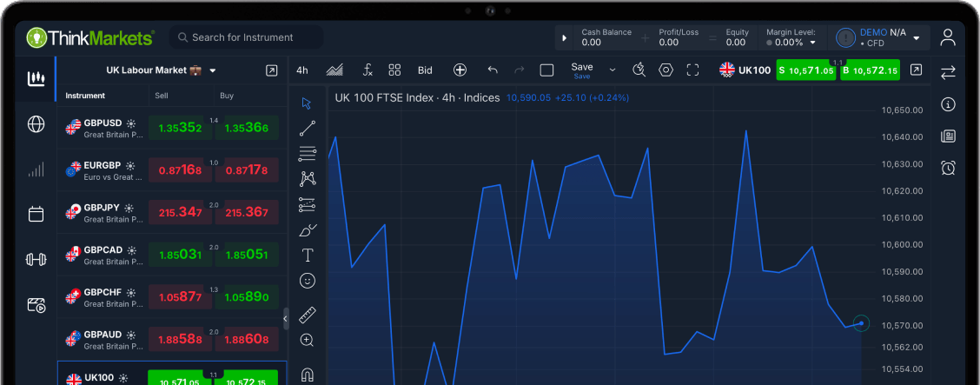The height and width of the screenshot is (385, 980).
Task: Open the alarm clock alerts icon
Action: (948, 168)
